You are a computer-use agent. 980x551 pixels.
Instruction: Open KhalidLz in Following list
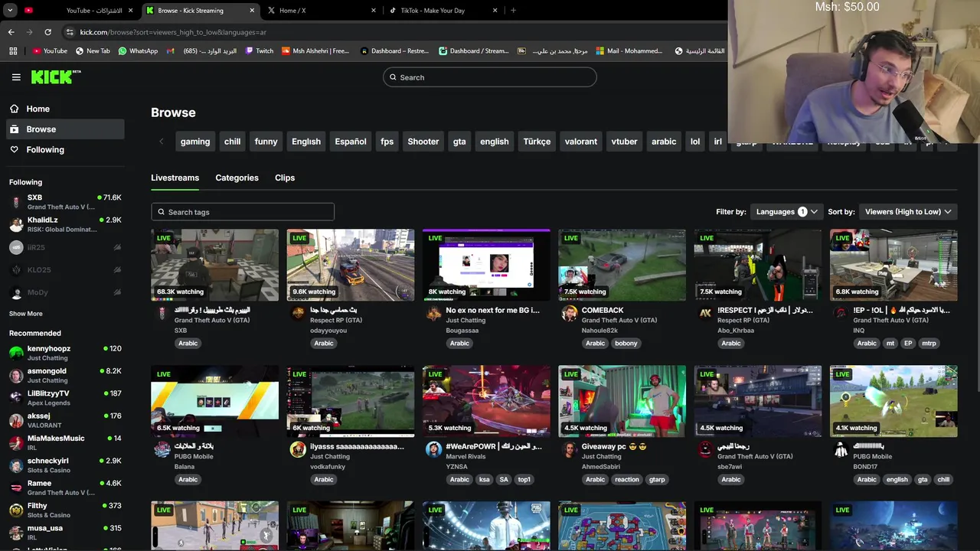(x=65, y=224)
